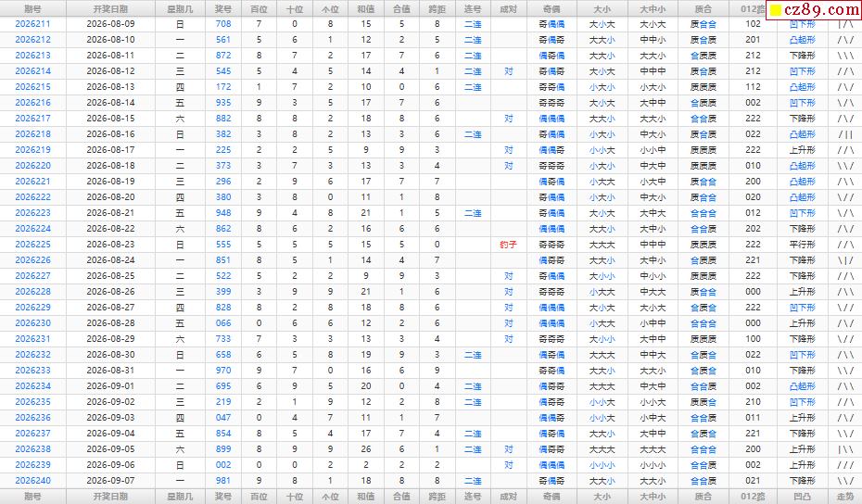This screenshot has width=862, height=504.
Task: Click the 对 link in row 2026214
Action: (509, 71)
